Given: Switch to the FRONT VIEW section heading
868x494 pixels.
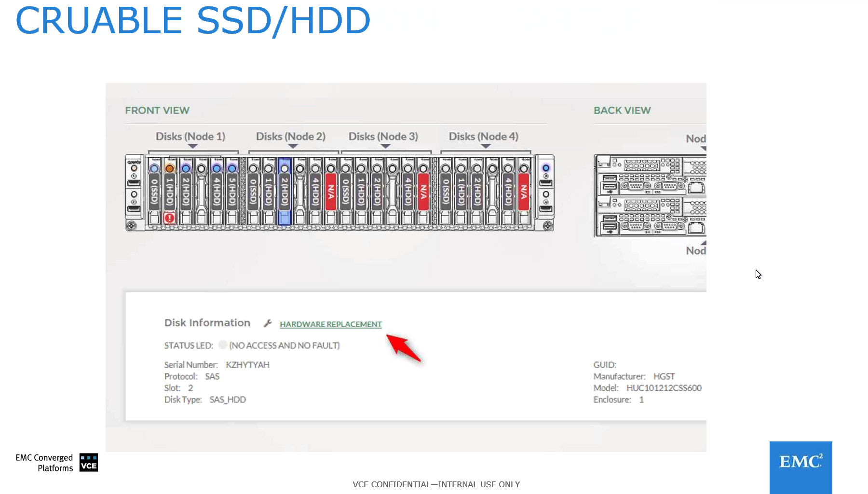Looking at the screenshot, I should point(157,110).
